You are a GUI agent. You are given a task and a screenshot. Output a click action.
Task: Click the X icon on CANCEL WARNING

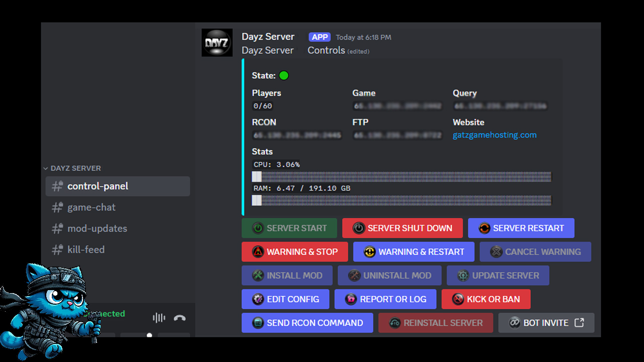click(496, 251)
